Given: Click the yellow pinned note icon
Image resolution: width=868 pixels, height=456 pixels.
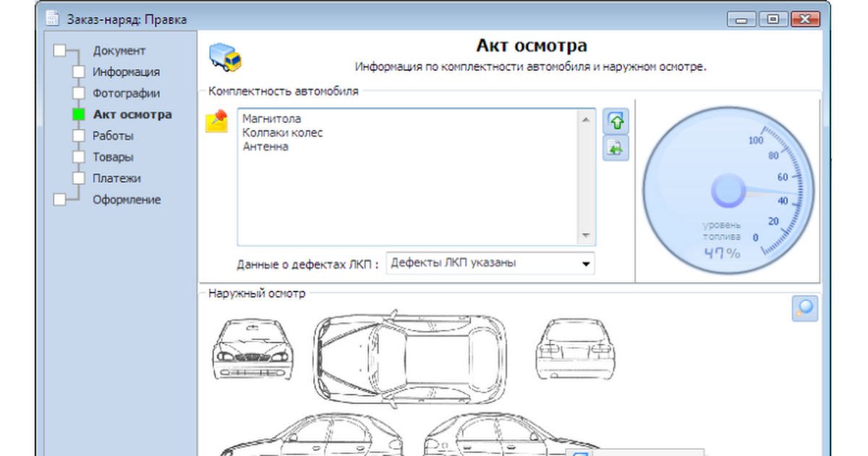Looking at the screenshot, I should pos(217,121).
